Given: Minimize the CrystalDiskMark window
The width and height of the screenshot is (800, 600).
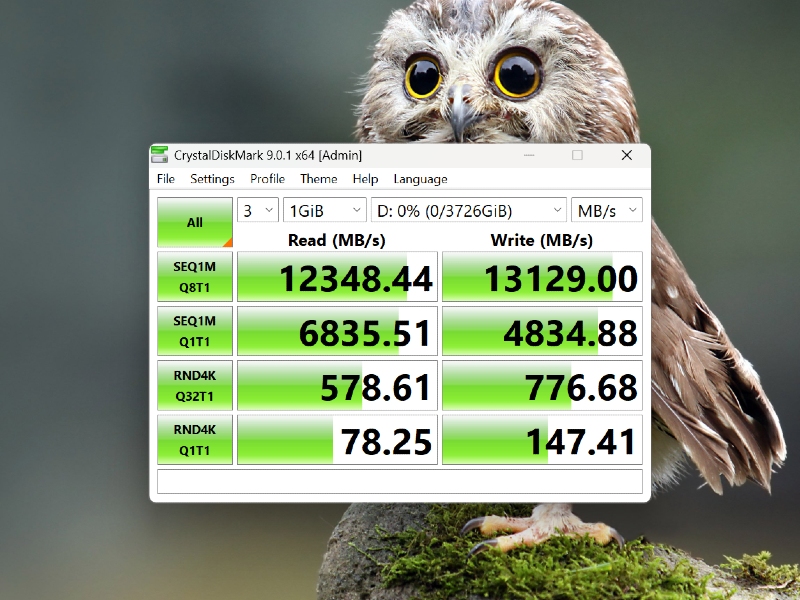Looking at the screenshot, I should coord(529,155).
